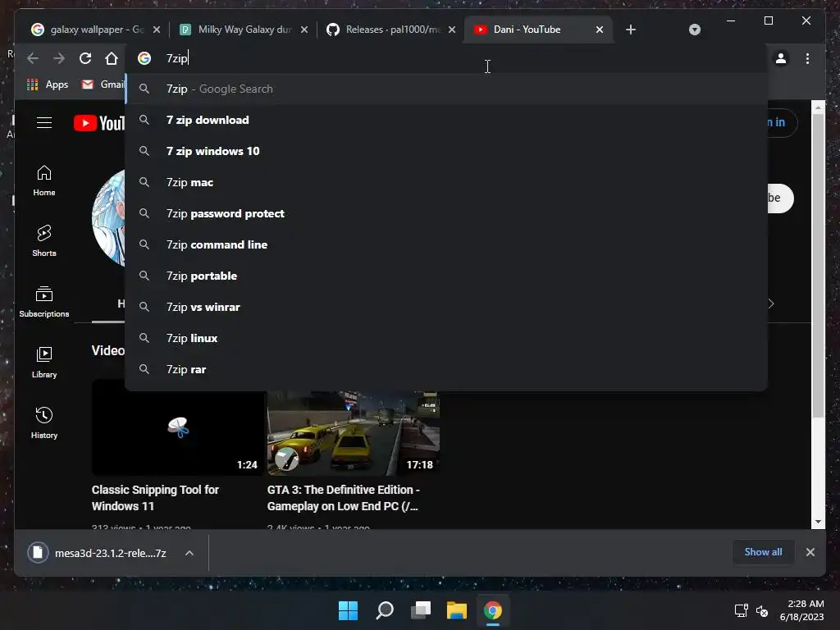Close the Dani YouTube tab
Image resolution: width=840 pixels, height=630 pixels.
click(600, 30)
